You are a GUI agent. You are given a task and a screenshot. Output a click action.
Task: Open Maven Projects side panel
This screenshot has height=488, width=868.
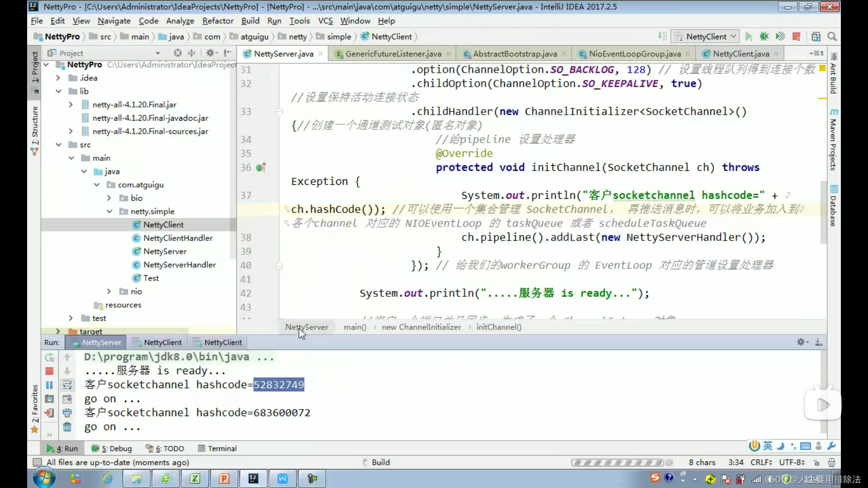[x=834, y=139]
